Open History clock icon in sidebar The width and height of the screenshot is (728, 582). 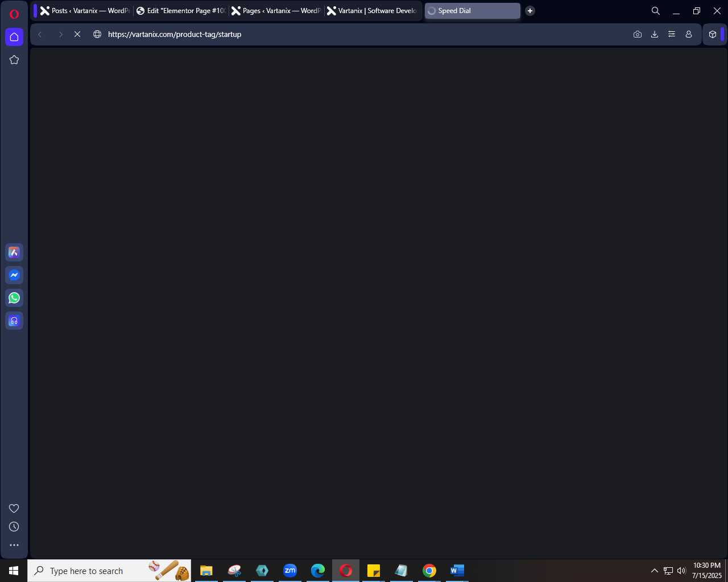pos(14,527)
